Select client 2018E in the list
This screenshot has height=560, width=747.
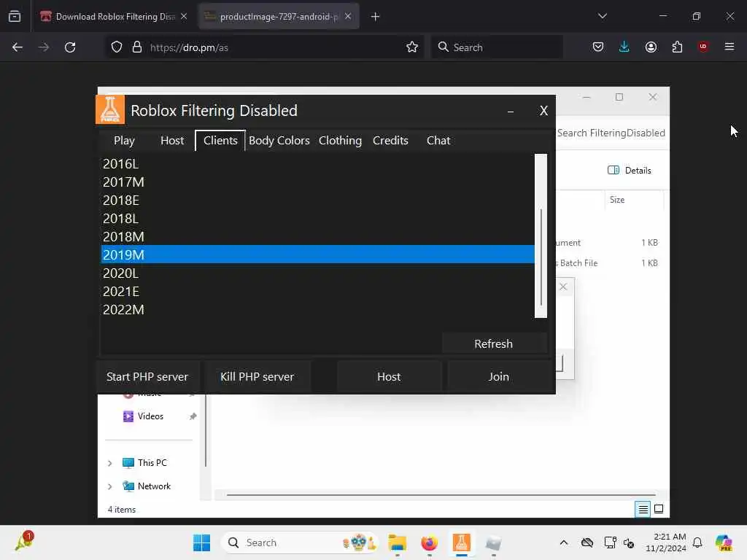pos(318,200)
